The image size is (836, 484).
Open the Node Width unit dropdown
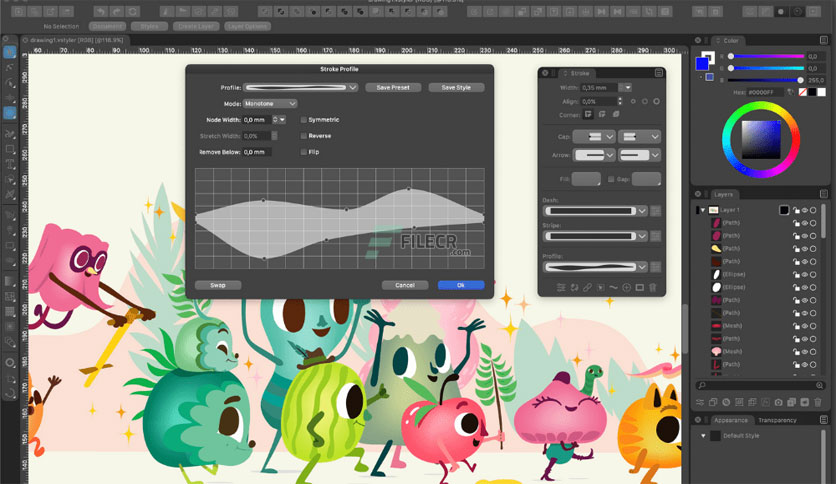282,120
